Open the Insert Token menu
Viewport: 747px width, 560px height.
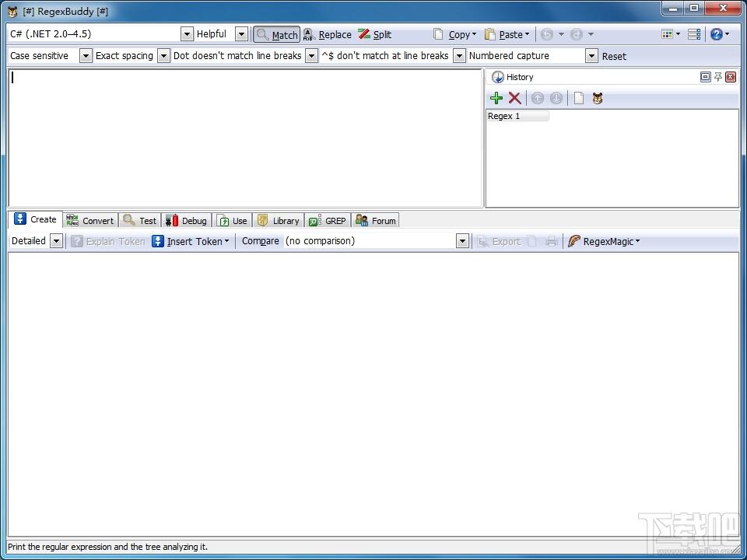point(191,241)
